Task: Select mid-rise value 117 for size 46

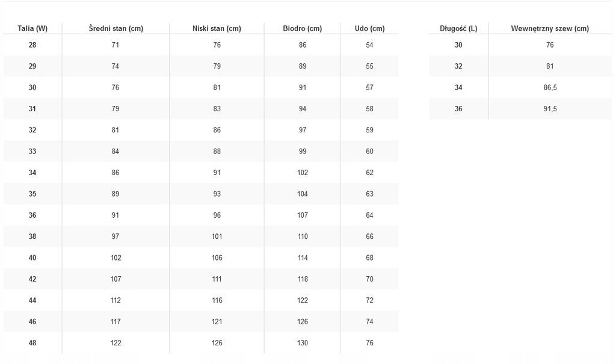Action: (115, 322)
